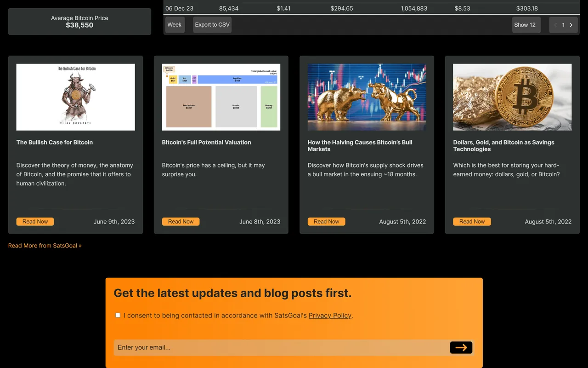588x368 pixels.
Task: Open the Privacy Policy link
Action: click(330, 316)
